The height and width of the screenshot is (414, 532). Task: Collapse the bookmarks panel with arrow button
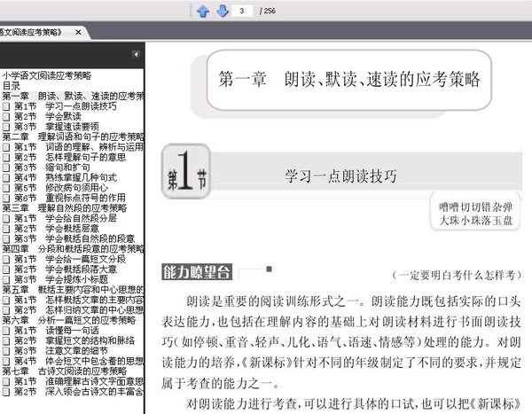136,54
